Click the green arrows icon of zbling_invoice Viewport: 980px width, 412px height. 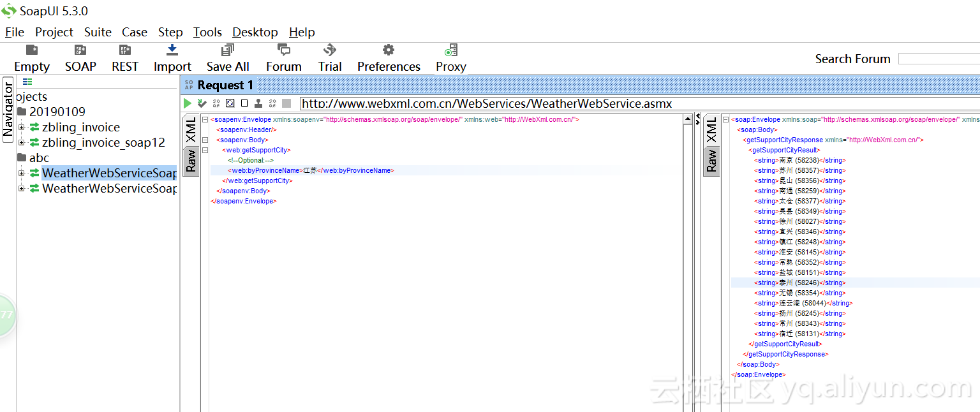point(34,128)
